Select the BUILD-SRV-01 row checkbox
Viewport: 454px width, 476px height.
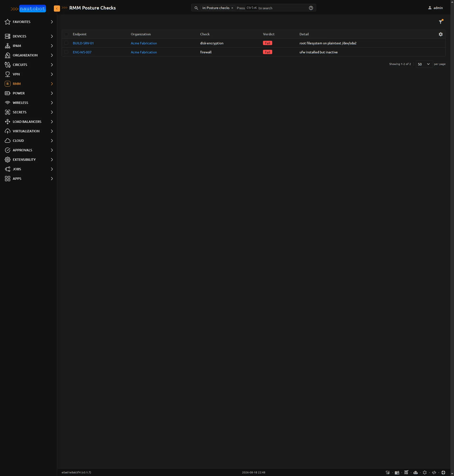pyautogui.click(x=66, y=43)
